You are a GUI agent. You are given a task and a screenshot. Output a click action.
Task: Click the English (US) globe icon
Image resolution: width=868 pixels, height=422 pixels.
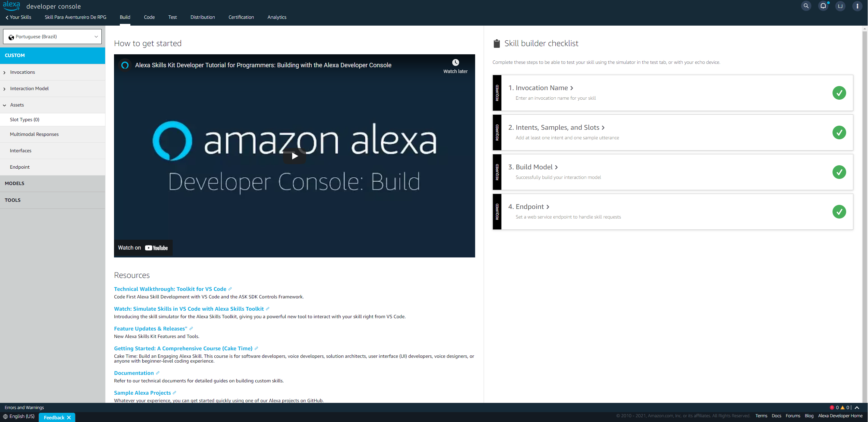(5, 416)
